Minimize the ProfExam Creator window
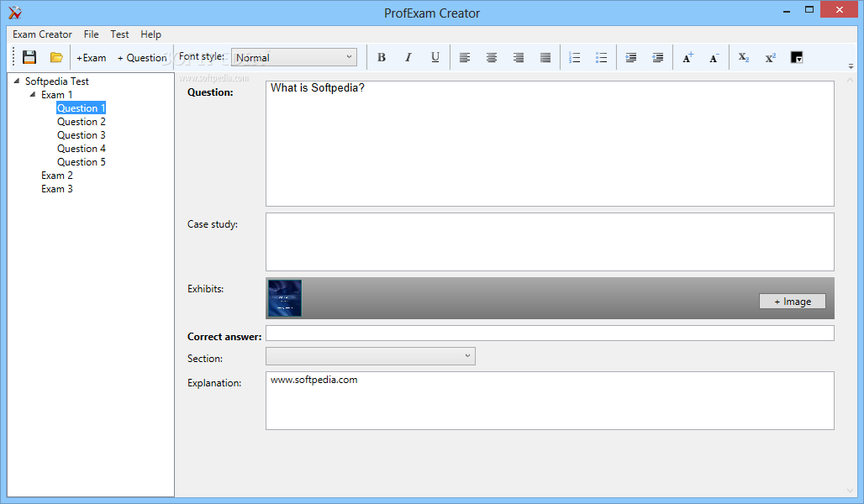Viewport: 864px width, 504px height. click(x=787, y=10)
